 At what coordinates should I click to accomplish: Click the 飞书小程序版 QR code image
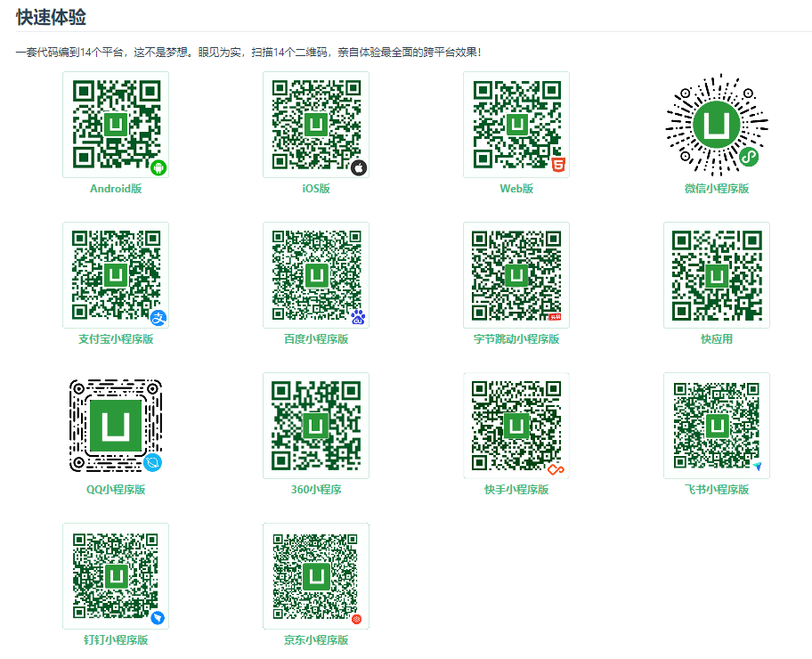(x=717, y=426)
